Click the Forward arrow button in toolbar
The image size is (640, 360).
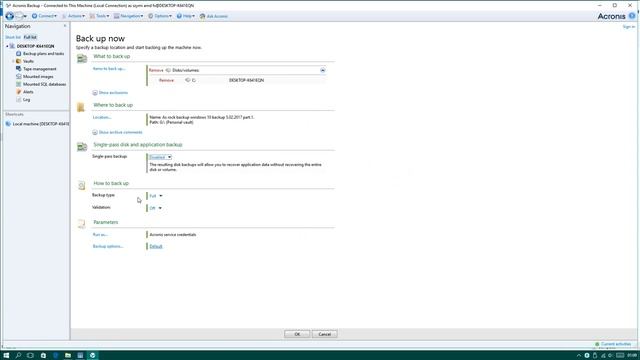19,16
